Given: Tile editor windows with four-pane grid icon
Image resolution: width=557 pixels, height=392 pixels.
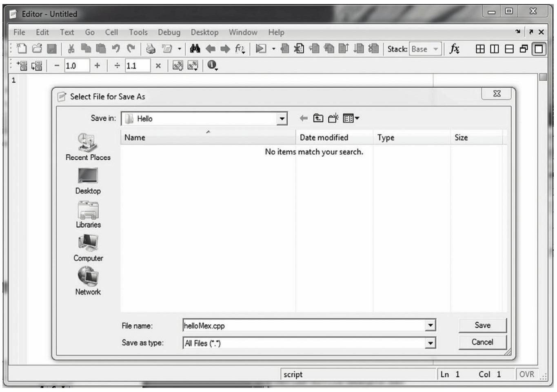Looking at the screenshot, I should point(480,49).
